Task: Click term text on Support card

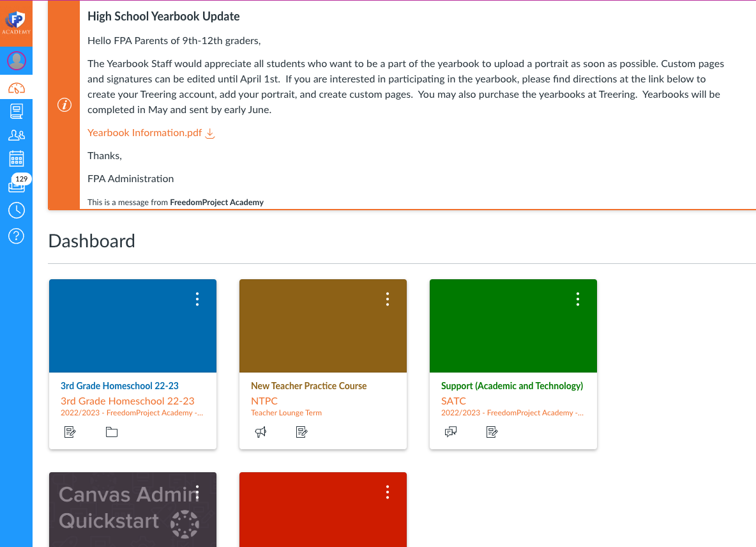Action: (x=512, y=413)
